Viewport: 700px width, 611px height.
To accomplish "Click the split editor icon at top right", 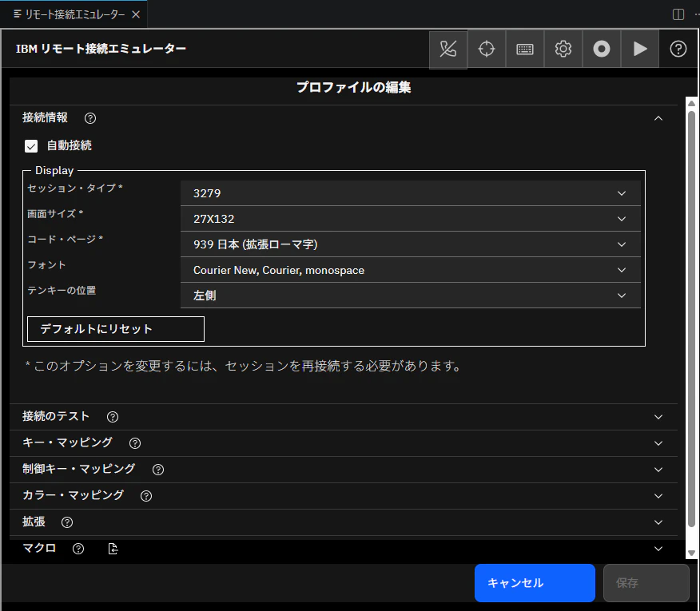I will click(678, 14).
